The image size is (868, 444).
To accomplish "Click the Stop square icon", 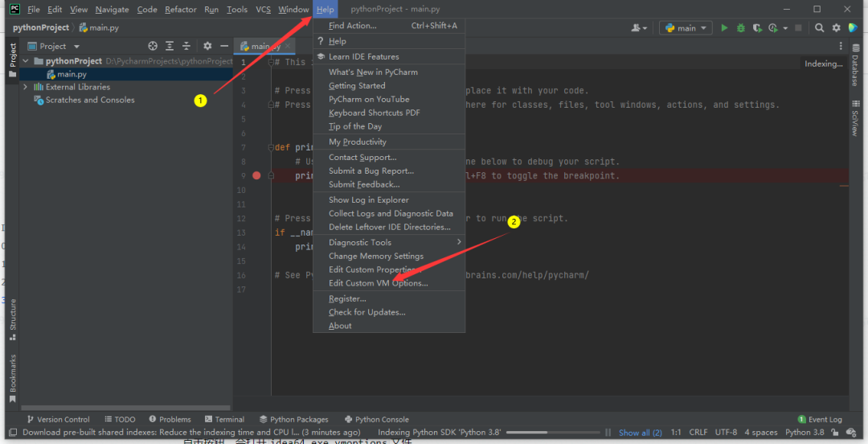I will pos(798,27).
